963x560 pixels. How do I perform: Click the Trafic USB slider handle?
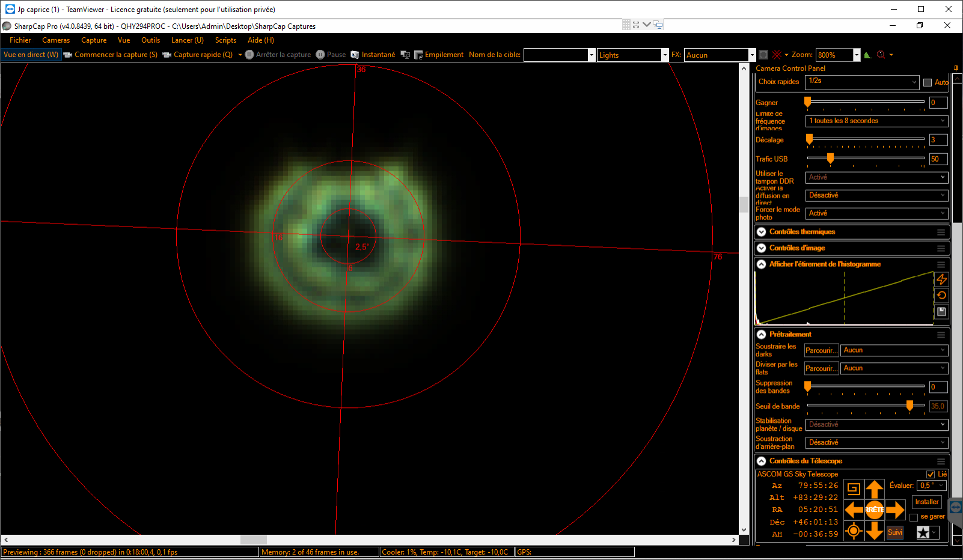point(830,158)
